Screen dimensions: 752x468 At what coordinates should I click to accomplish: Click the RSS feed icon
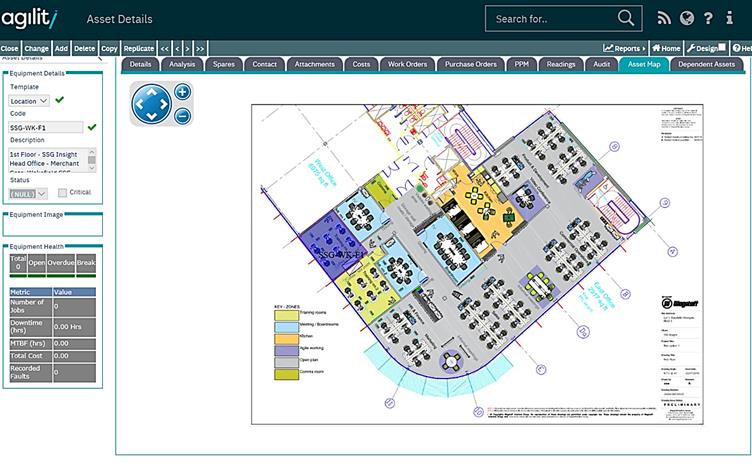[664, 18]
